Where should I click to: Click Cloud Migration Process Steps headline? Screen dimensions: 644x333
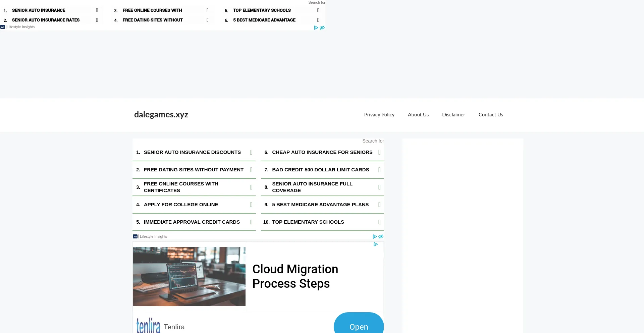295,277
